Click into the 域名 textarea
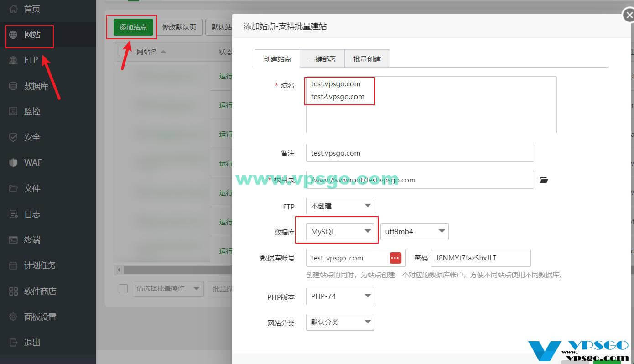The width and height of the screenshot is (634, 364). click(431, 104)
